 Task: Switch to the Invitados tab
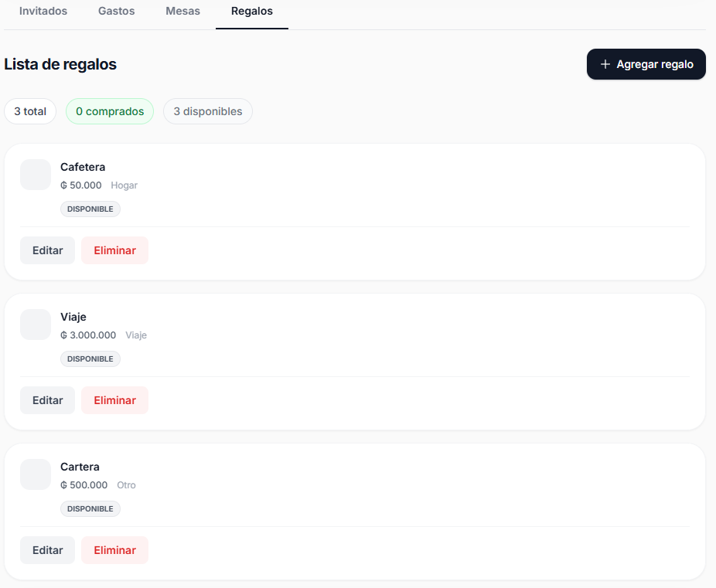point(43,12)
